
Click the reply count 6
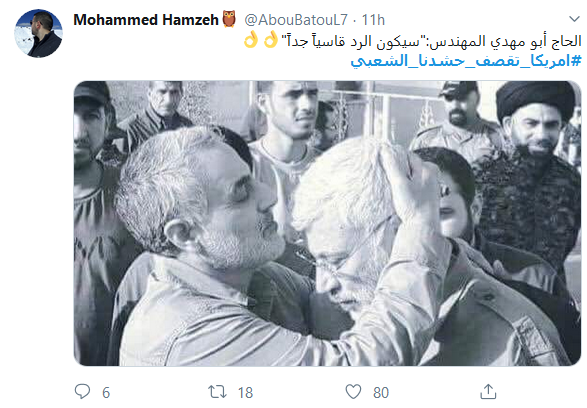(106, 393)
